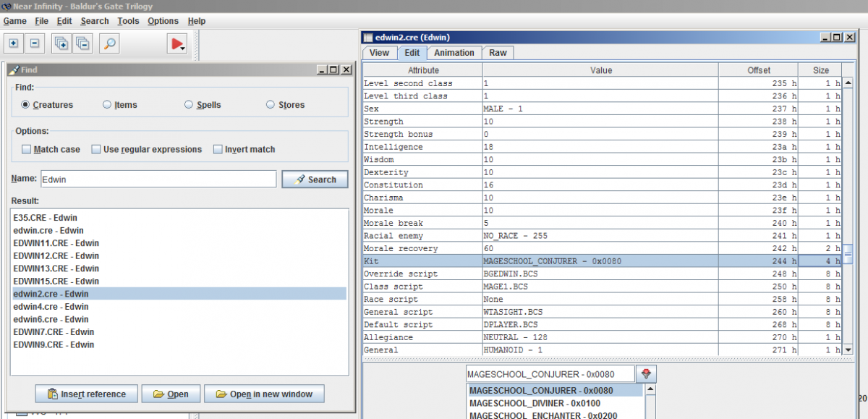Viewport: 868px width, 419px height.
Task: Click the Size column header
Action: pos(821,70)
